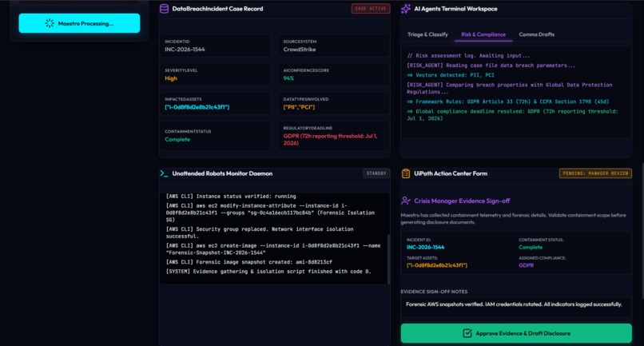Click the CASE ACTIVE status badge

pos(371,8)
